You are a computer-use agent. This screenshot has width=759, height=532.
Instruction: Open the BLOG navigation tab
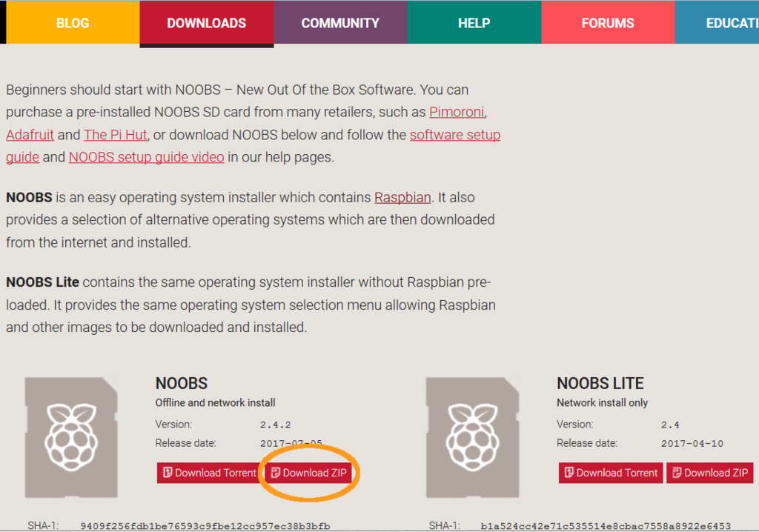(73, 22)
